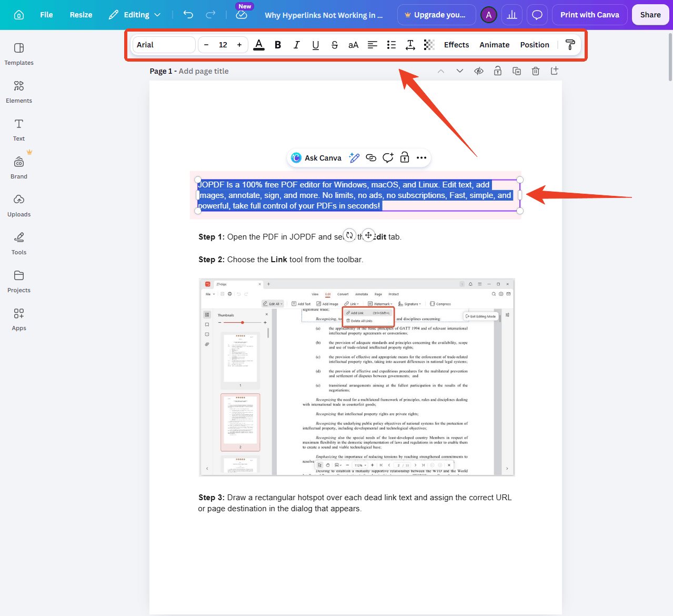Image resolution: width=673 pixels, height=616 pixels.
Task: Open the Resize menu
Action: [81, 15]
